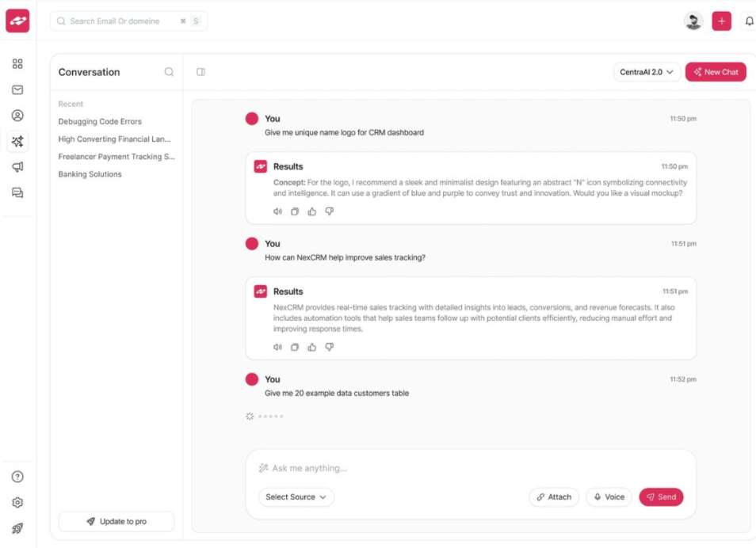
Task: Click the red app logo at top left
Action: click(x=17, y=21)
